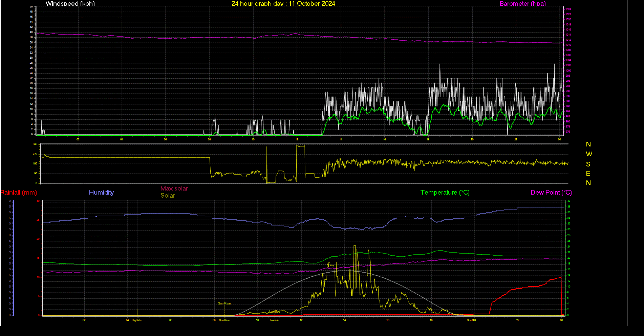Click the green "Temperature (°C)" label
This screenshot has height=336, width=644.
click(x=445, y=193)
